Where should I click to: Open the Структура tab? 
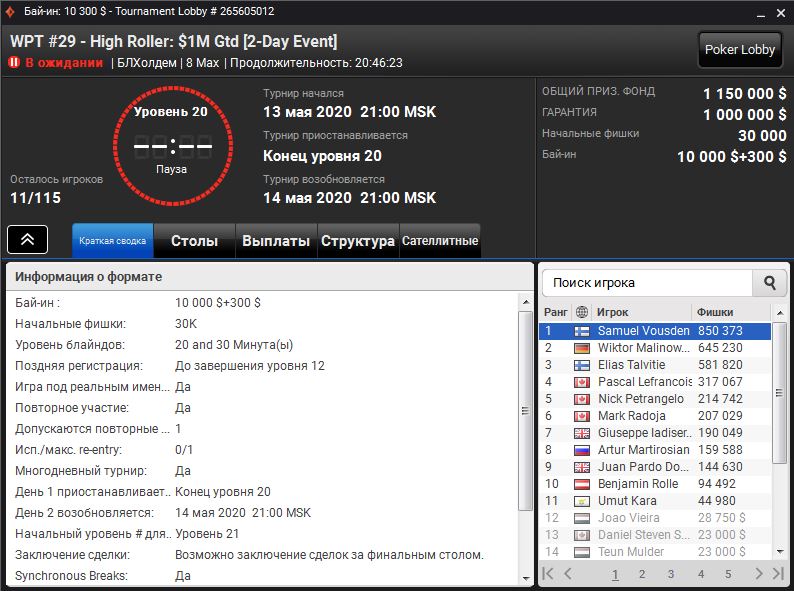(357, 241)
